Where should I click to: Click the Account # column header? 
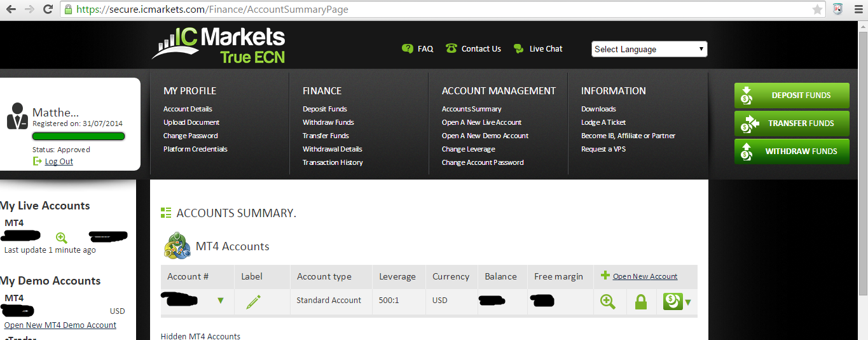point(188,276)
